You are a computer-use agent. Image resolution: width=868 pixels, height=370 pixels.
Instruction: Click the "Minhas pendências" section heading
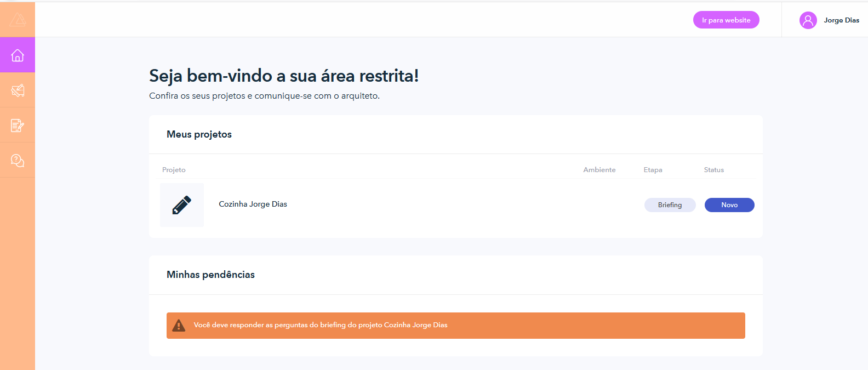(210, 275)
